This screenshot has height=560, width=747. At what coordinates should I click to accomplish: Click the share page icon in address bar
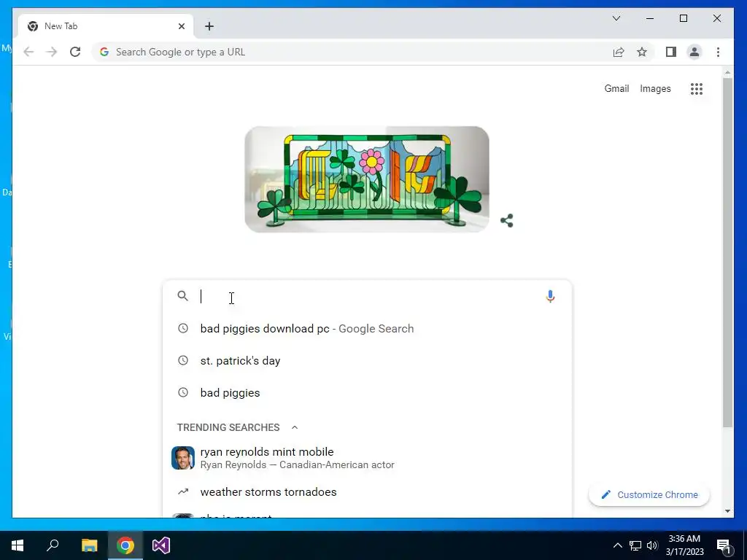[619, 52]
